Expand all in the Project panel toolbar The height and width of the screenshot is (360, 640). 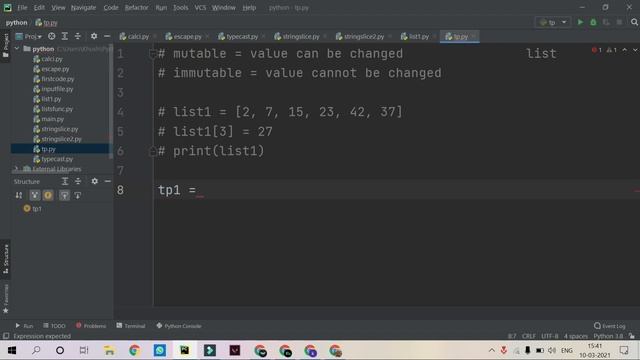coord(64,36)
